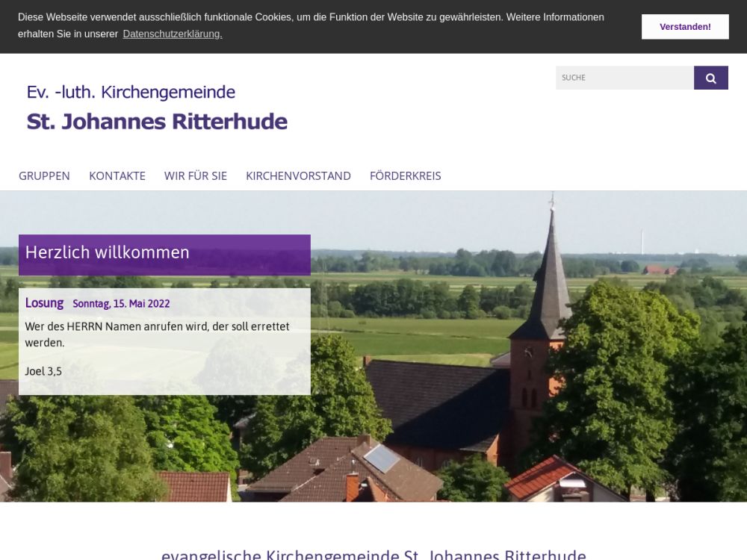The width and height of the screenshot is (747, 560).
Task: Select Wir für Sie in navigation
Action: pyautogui.click(x=196, y=175)
